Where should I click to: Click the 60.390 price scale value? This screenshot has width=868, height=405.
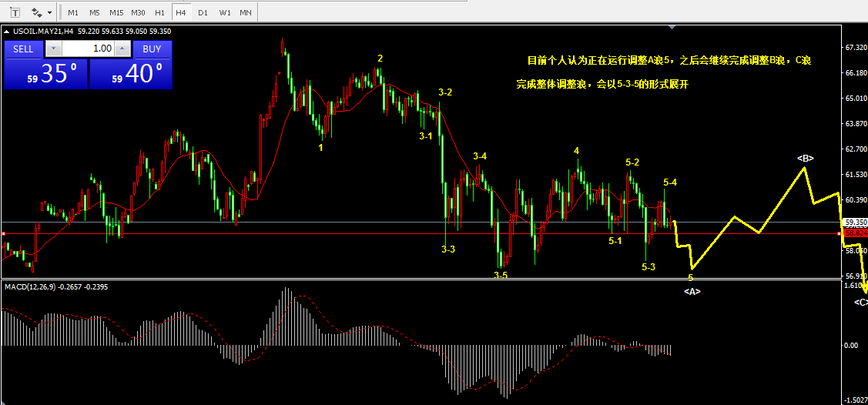pyautogui.click(x=855, y=199)
